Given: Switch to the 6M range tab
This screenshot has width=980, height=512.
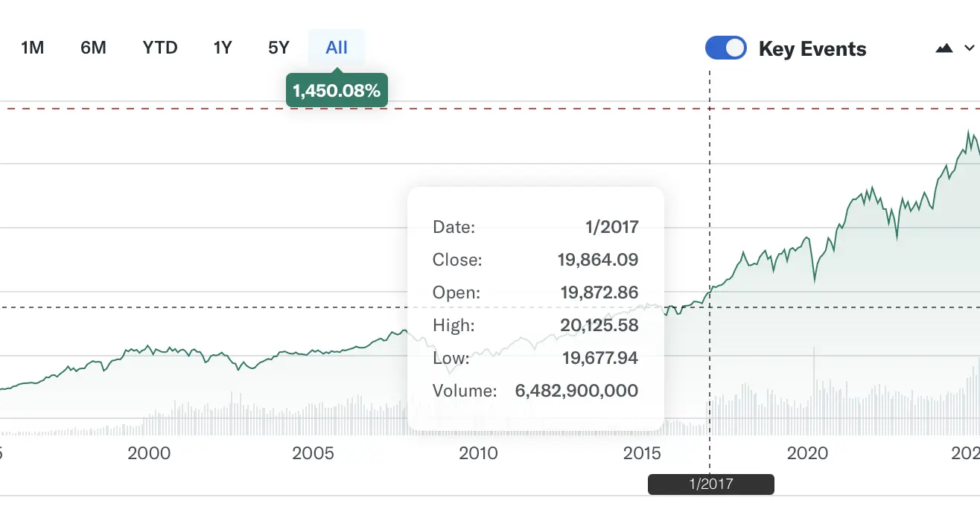Looking at the screenshot, I should pyautogui.click(x=93, y=48).
